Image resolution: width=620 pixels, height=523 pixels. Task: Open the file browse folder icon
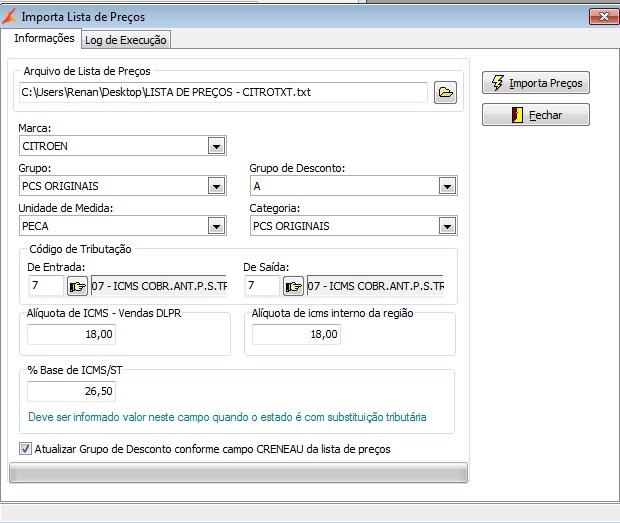pos(445,93)
